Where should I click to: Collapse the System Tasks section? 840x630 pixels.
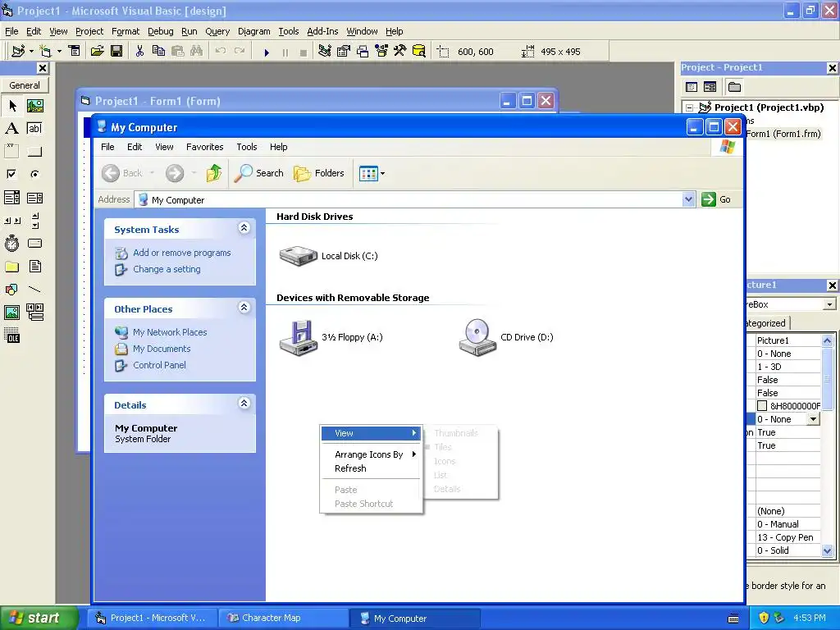point(244,228)
